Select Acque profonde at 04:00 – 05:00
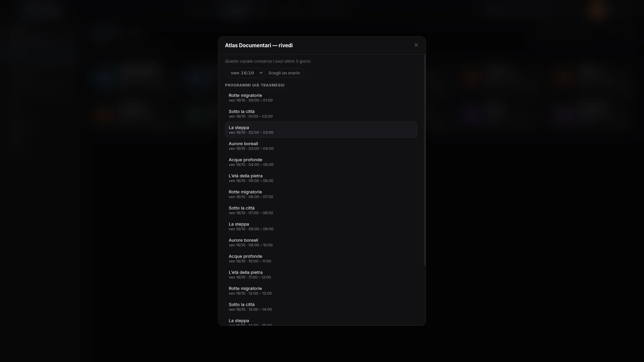The height and width of the screenshot is (362, 644). (321, 162)
